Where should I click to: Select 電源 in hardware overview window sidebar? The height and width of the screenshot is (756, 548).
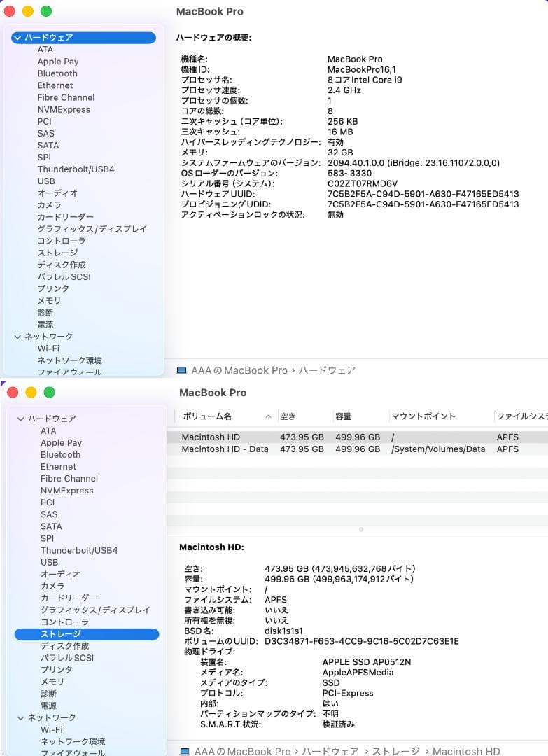coord(45,325)
